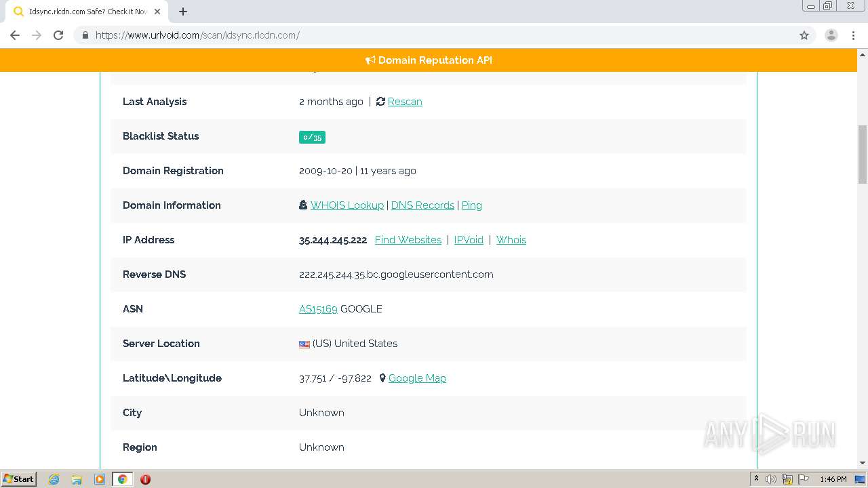Click the Action Center flag icon
The image size is (868, 488).
[x=804, y=479]
